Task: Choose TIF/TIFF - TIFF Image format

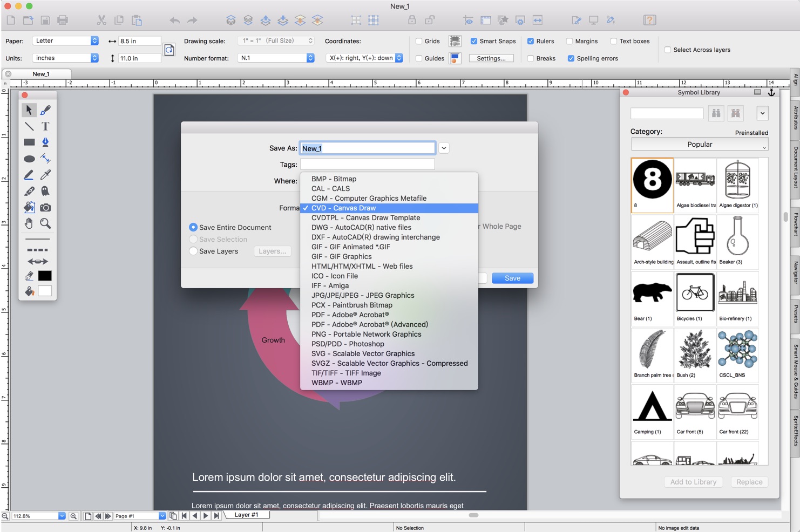Action: click(389, 373)
